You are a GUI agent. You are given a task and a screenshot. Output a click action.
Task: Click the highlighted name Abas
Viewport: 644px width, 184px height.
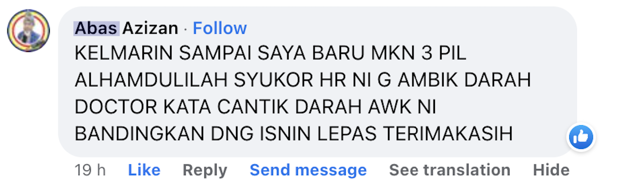click(96, 28)
